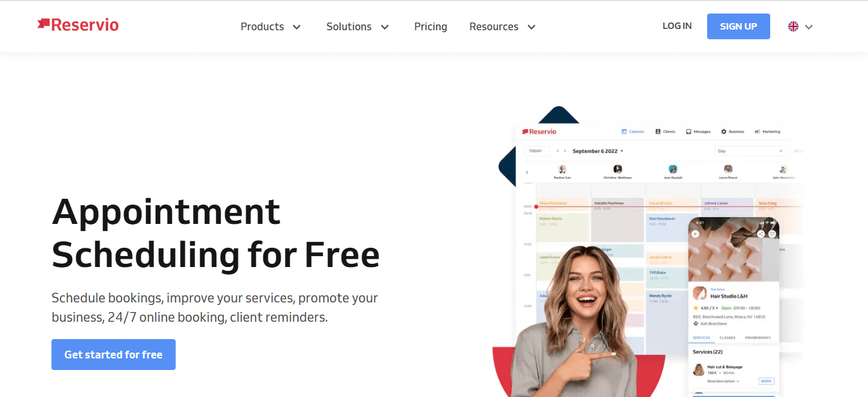This screenshot has width=868, height=397.
Task: Click the Calendar icon in the hero app preview
Action: pyautogui.click(x=624, y=131)
